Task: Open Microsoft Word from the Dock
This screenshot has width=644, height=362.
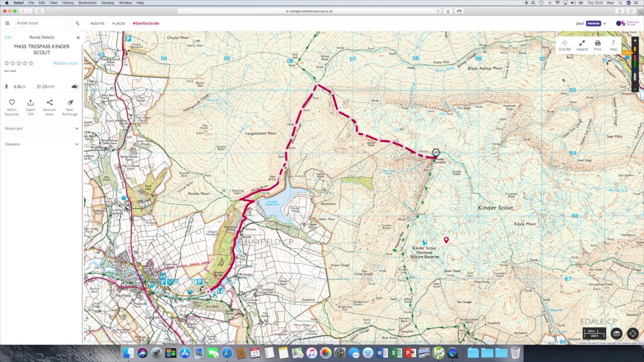Action: [x=382, y=353]
